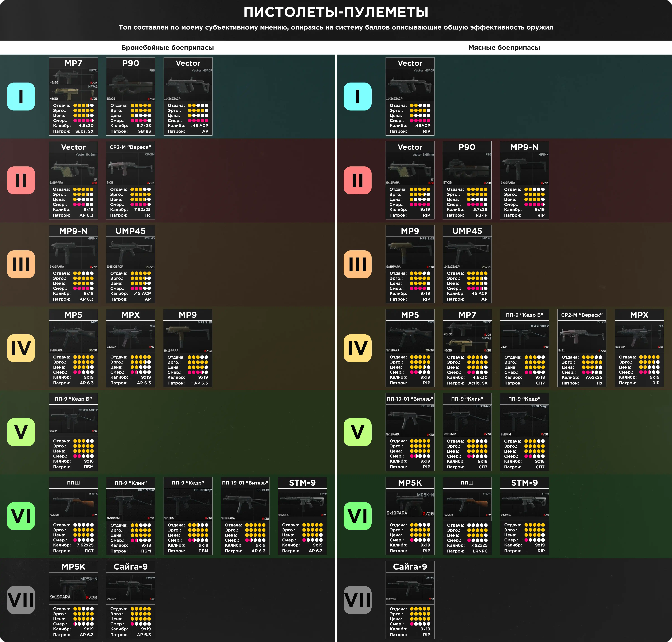Click the "MPX" title in Мясные tier IV
672x642 pixels.
point(639,315)
